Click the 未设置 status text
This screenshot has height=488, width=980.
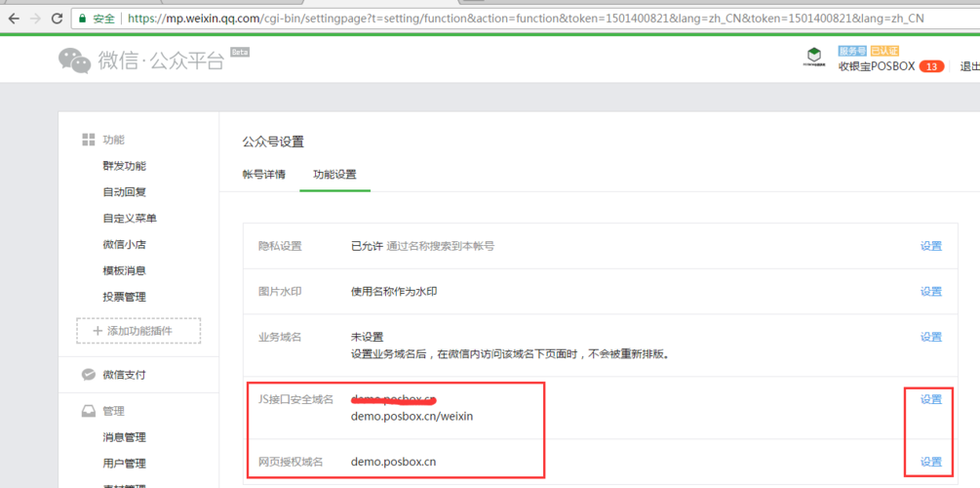pyautogui.click(x=367, y=338)
